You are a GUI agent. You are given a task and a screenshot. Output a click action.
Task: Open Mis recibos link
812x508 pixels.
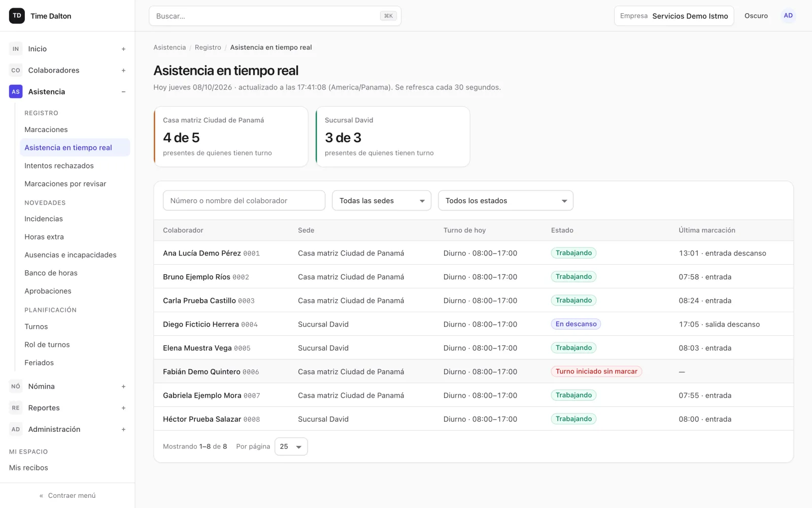coord(28,468)
